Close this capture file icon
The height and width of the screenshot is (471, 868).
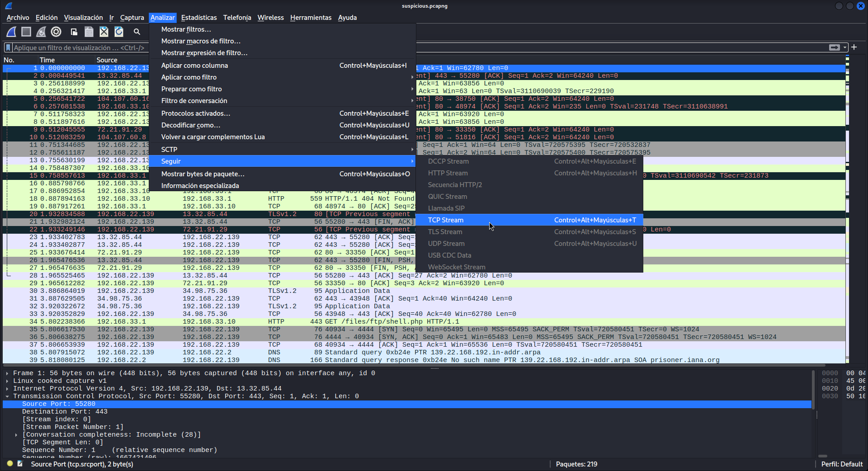point(104,32)
